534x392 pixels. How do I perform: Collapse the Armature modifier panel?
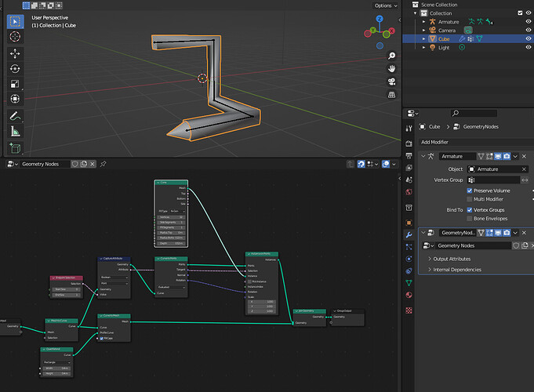click(x=423, y=156)
